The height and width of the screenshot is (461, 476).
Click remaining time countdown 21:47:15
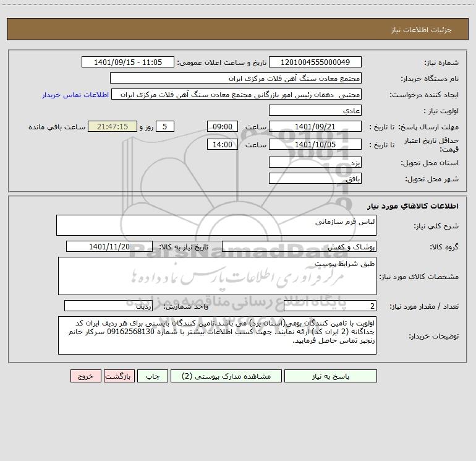click(113, 126)
